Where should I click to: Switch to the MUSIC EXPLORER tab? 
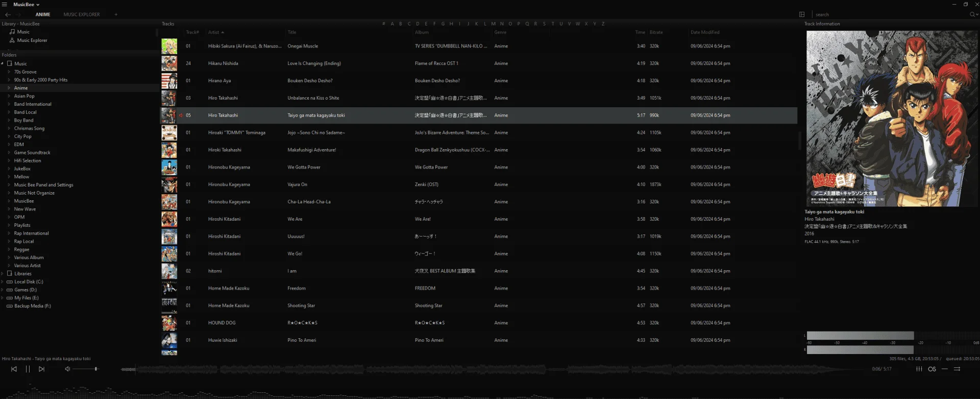[x=82, y=14]
